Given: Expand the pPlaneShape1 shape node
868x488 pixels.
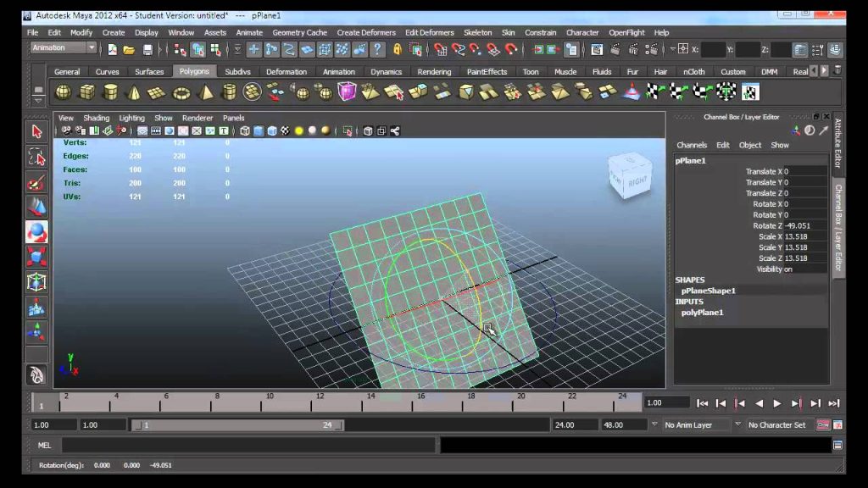Looking at the screenshot, I should click(708, 291).
